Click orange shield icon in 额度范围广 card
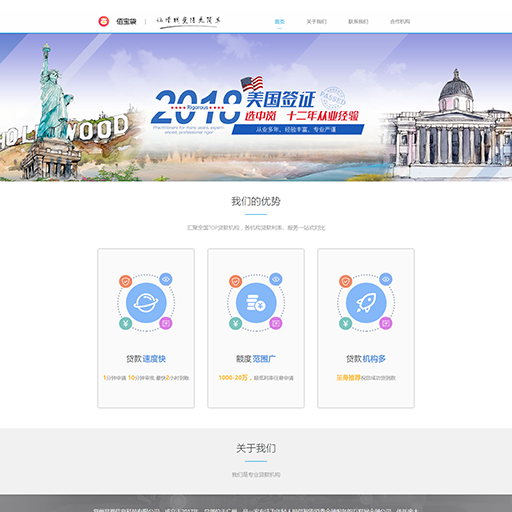 (236, 282)
